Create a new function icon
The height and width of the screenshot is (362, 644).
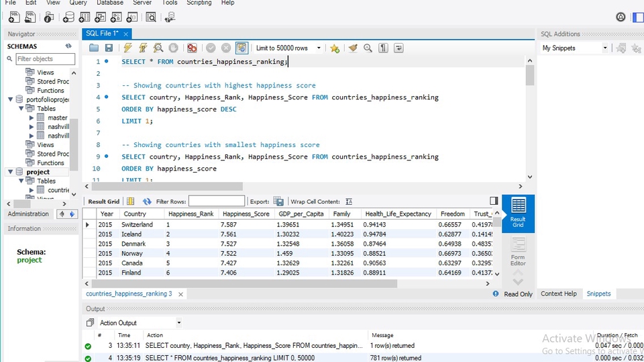pyautogui.click(x=132, y=17)
